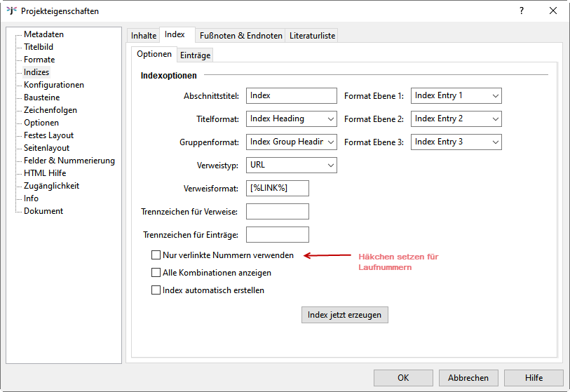
Task: Enable 'Nur verlinkte Nummern verwenden' checkbox
Action: 156,255
